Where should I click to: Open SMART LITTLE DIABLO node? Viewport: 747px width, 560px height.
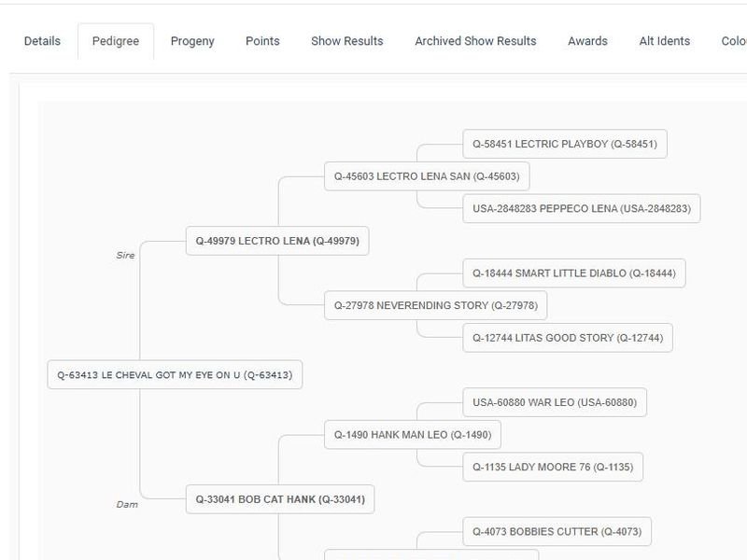(x=573, y=273)
